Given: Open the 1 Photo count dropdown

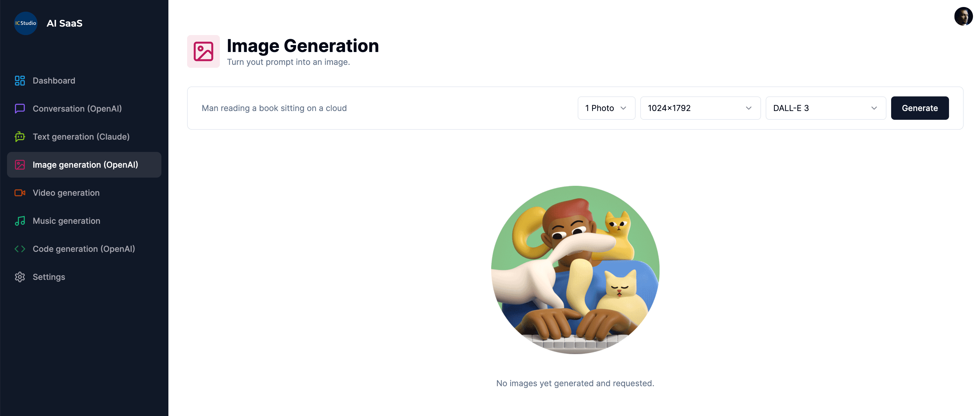Looking at the screenshot, I should (606, 108).
